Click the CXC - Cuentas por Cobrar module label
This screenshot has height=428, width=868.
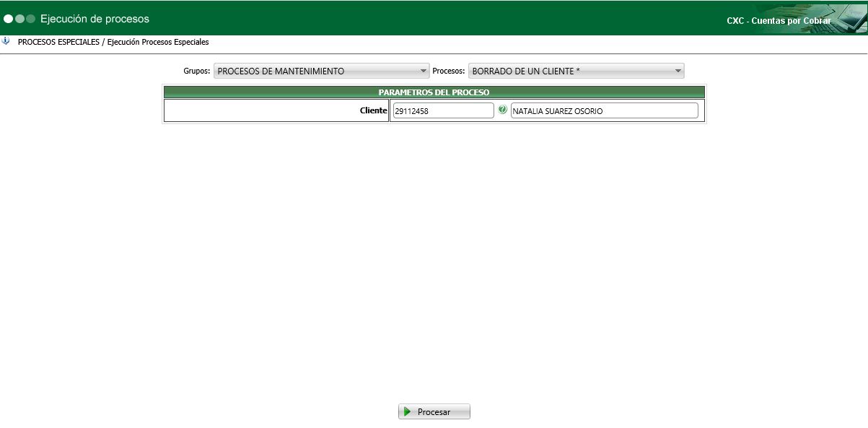pos(781,21)
